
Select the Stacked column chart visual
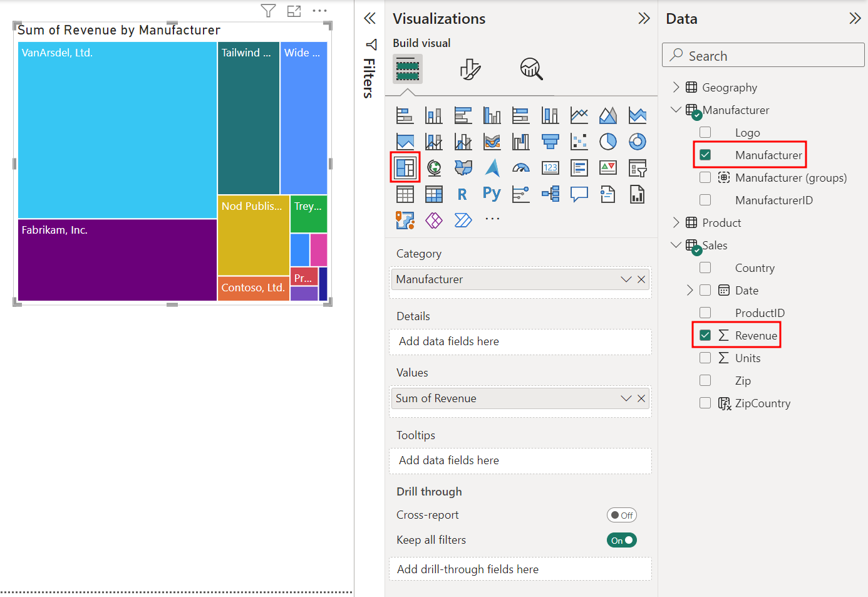click(434, 115)
